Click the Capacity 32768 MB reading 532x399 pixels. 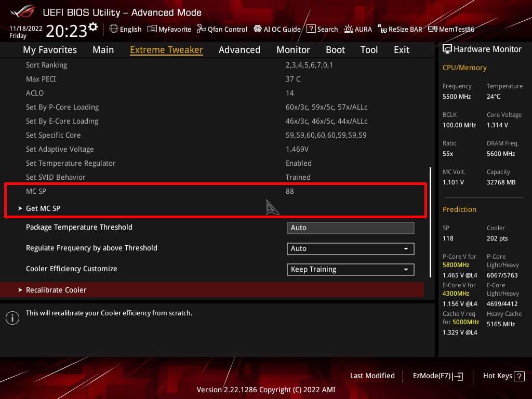pyautogui.click(x=501, y=182)
